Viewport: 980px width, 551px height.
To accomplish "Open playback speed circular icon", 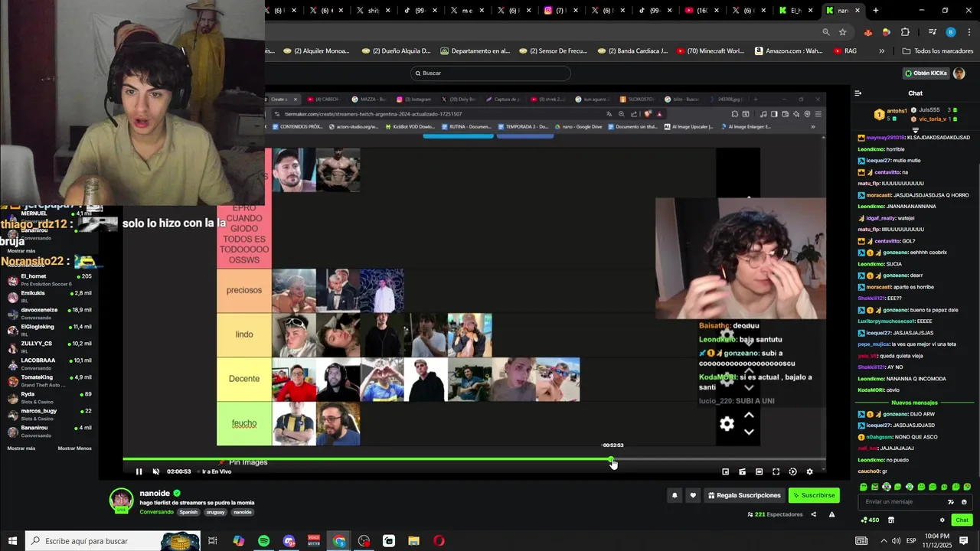I will tap(792, 471).
